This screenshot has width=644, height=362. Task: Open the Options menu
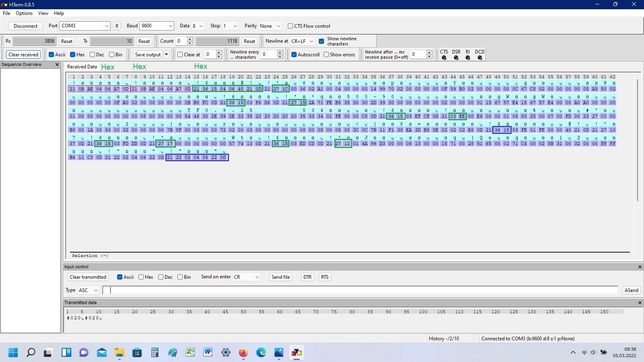24,13
